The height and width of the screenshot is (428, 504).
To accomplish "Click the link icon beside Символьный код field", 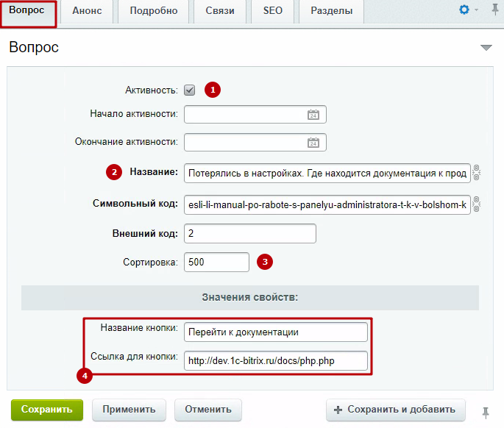I will (x=476, y=204).
